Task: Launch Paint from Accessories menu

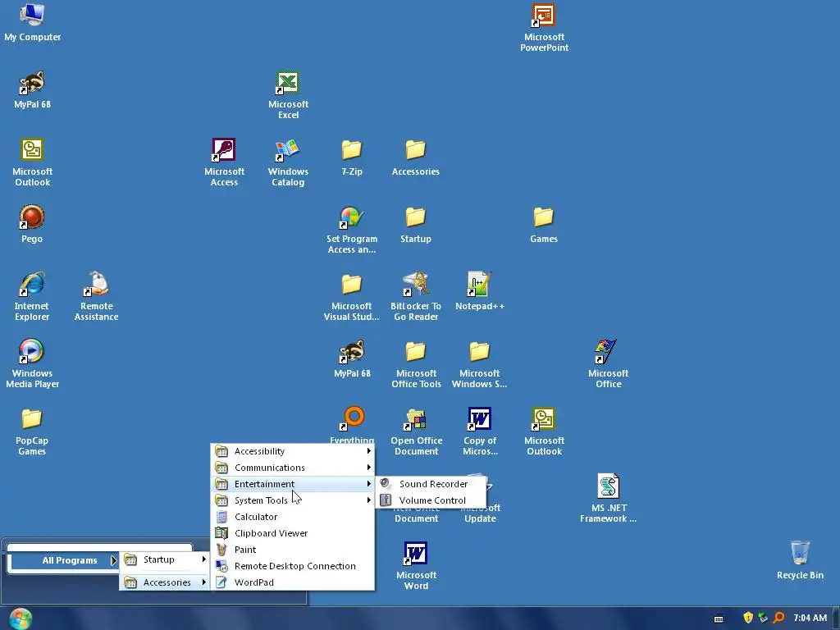Action: (293, 550)
